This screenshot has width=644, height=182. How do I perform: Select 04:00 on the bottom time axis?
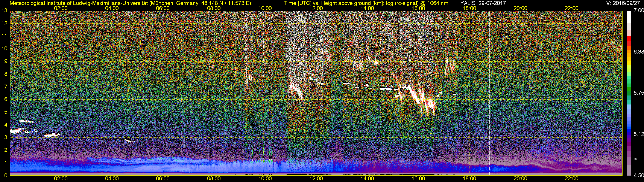(x=112, y=179)
